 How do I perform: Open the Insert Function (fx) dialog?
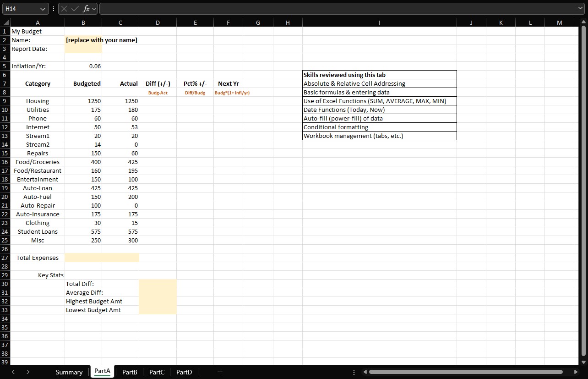click(85, 9)
